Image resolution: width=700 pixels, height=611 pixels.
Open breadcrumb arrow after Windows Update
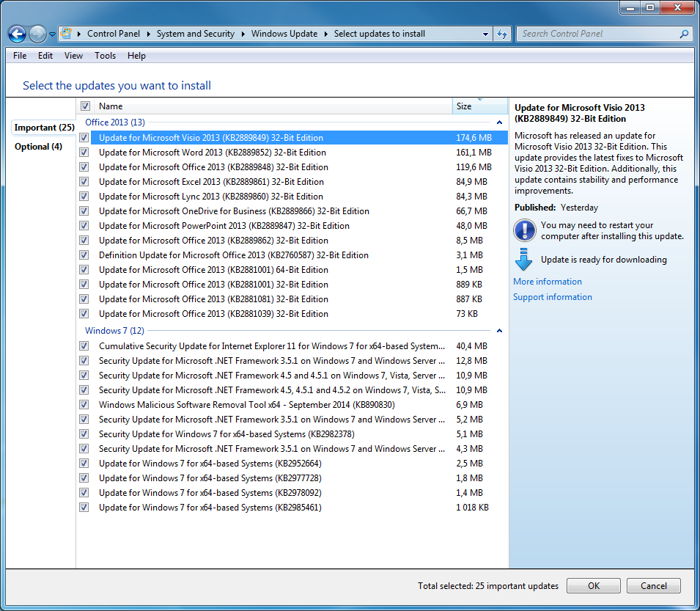pyautogui.click(x=326, y=34)
